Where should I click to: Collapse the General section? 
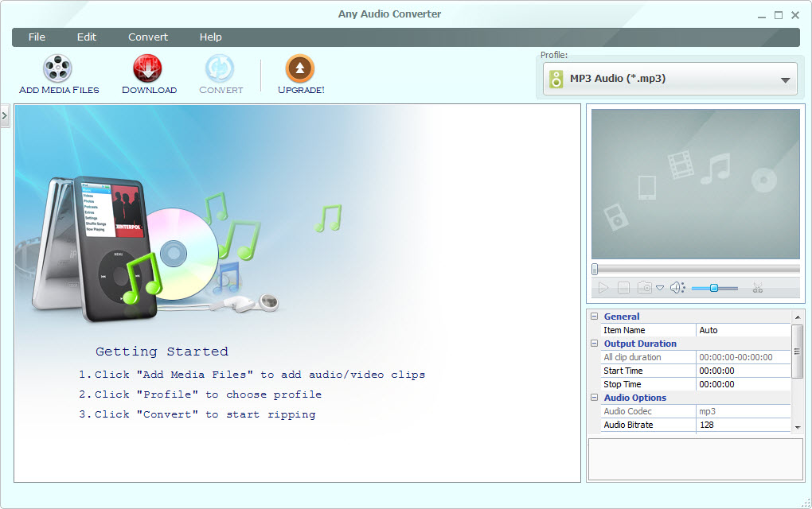(x=595, y=316)
